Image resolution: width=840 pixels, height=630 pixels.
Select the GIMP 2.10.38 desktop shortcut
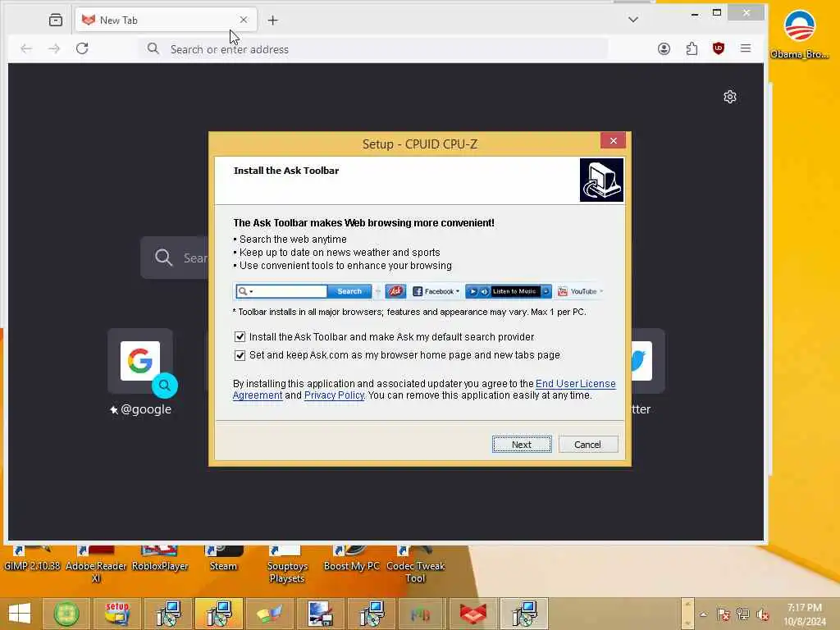coord(32,559)
